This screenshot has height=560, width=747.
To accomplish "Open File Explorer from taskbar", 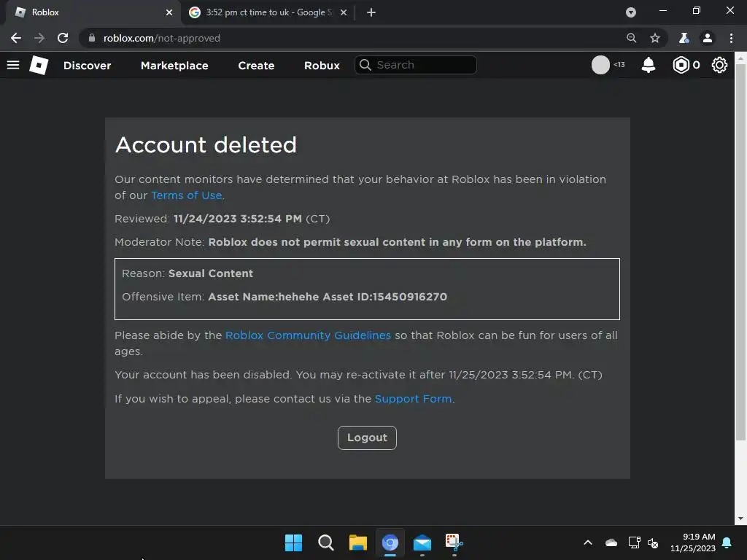I will (357, 542).
